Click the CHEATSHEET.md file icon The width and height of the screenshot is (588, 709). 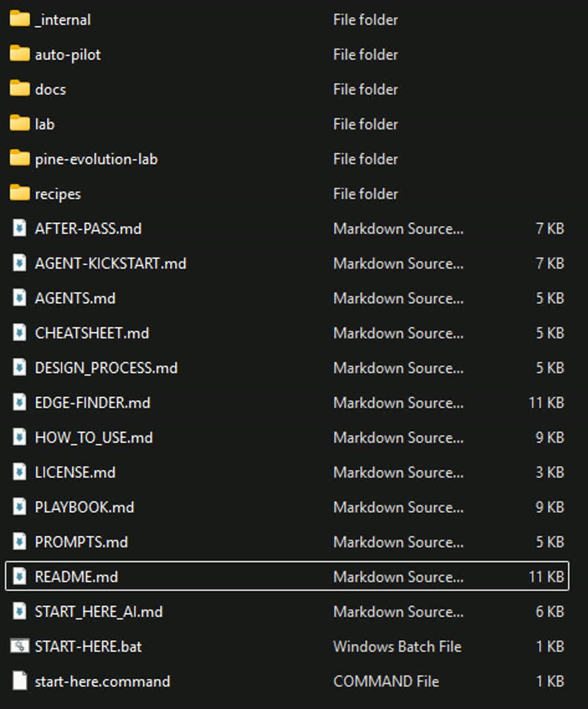click(x=20, y=333)
